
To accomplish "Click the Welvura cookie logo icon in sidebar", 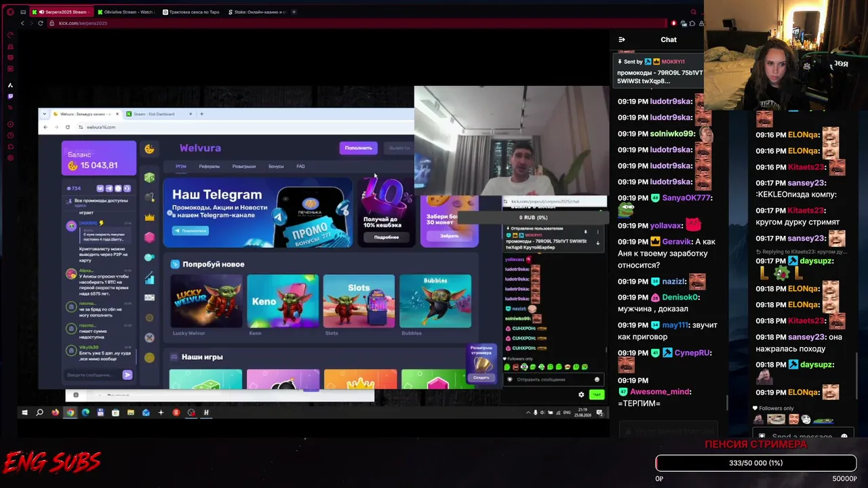I will point(149,149).
